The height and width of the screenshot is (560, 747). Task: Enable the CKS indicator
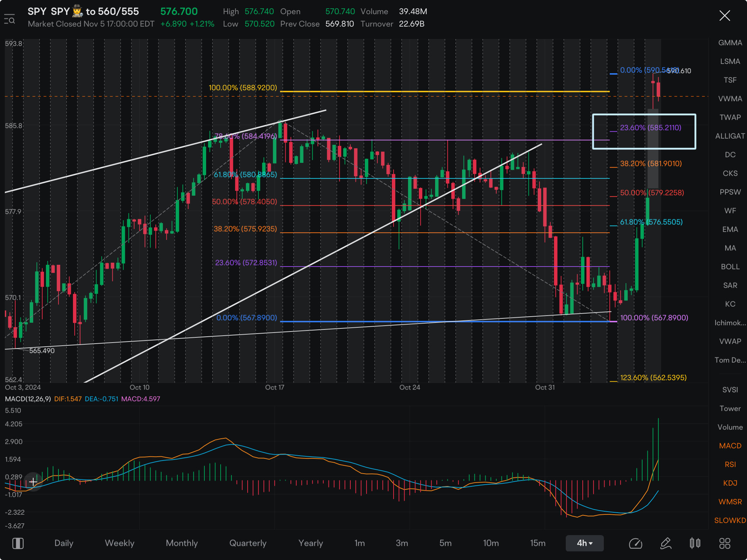tap(730, 174)
